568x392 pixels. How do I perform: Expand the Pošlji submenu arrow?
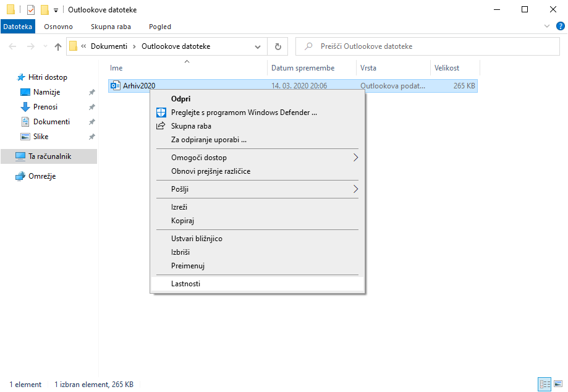click(355, 189)
